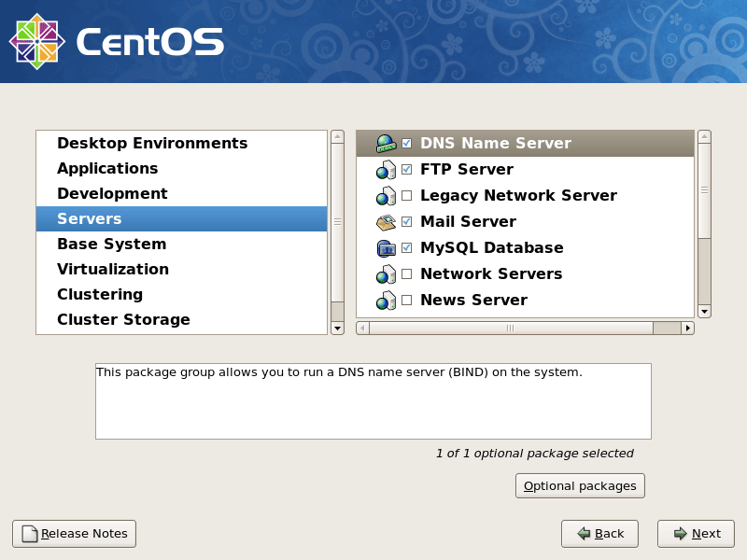Click the DNS package description text box
The image size is (747, 560).
click(x=373, y=401)
